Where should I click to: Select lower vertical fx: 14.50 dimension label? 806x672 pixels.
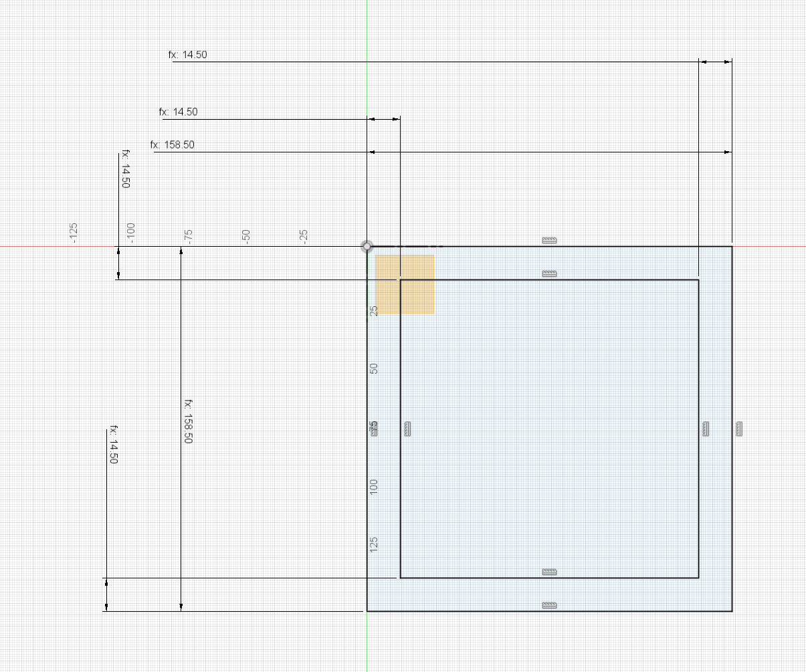click(113, 445)
